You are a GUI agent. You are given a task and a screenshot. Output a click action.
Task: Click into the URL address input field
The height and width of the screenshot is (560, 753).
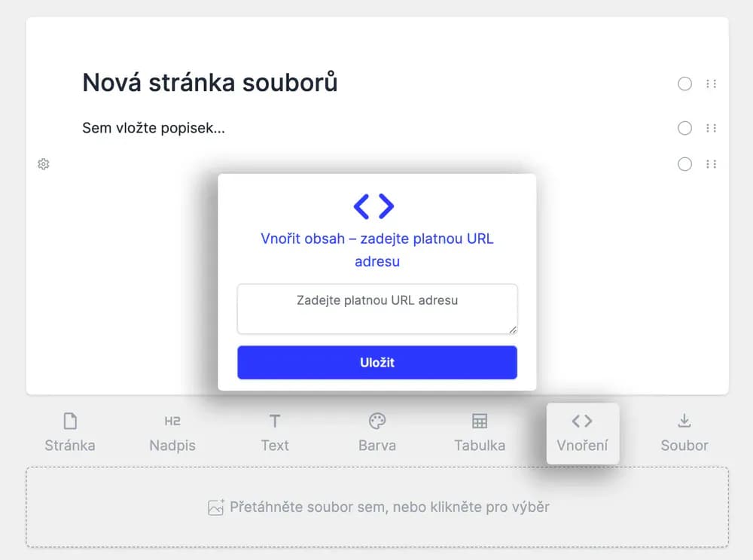point(377,309)
